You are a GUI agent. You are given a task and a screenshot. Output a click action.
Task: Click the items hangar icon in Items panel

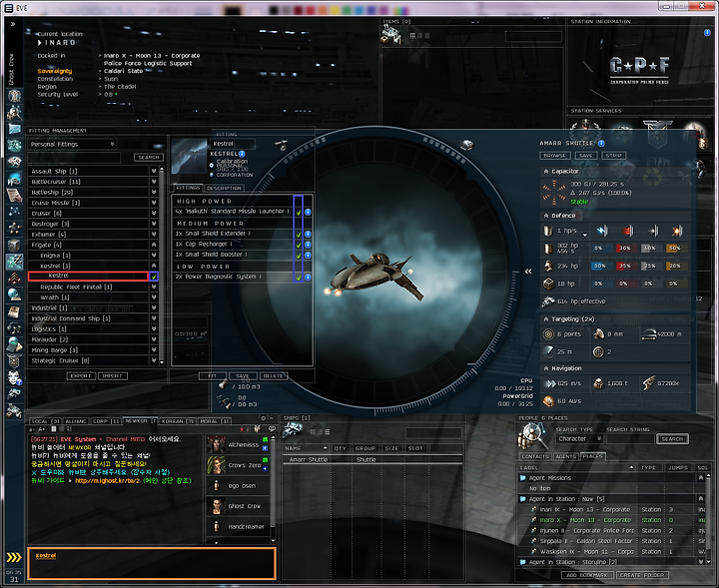coord(391,35)
